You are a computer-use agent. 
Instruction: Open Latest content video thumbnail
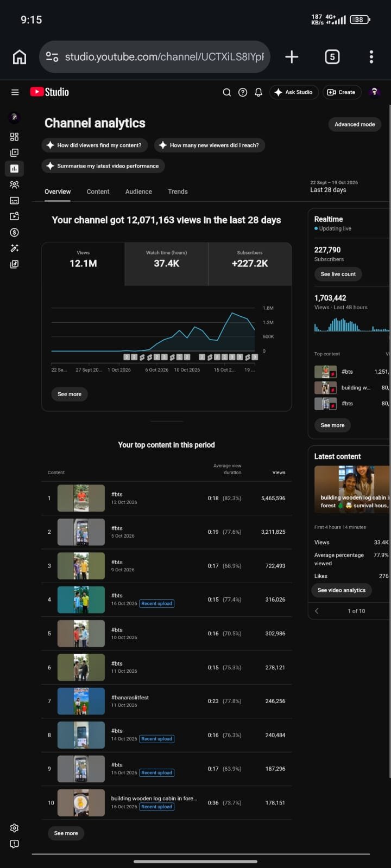tap(352, 489)
